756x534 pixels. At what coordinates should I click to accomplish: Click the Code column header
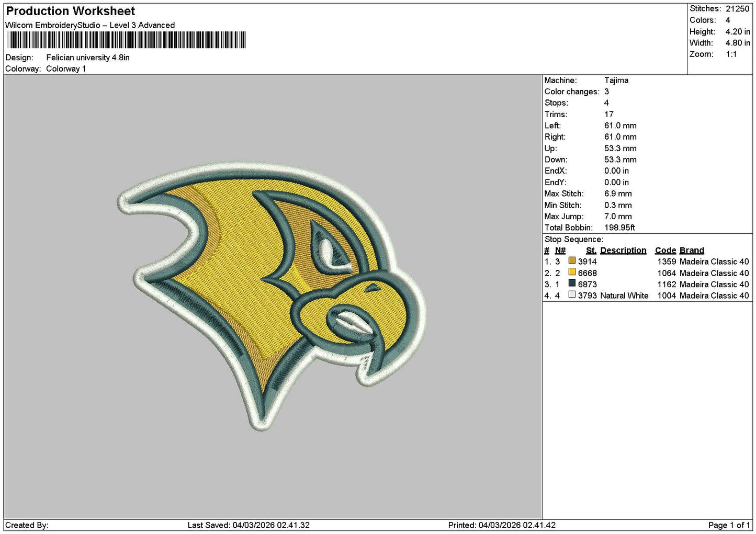665,251
